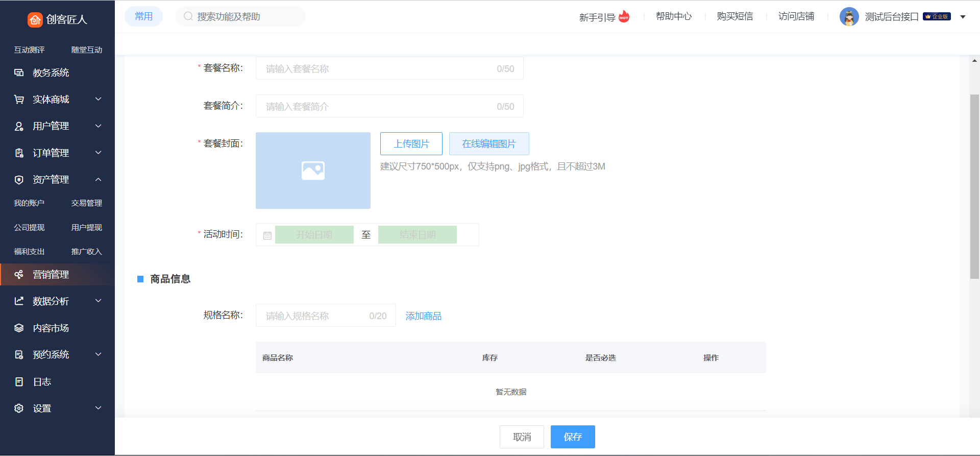Screen dimensions: 980x456
Task: Click the 添加商品 link
Action: click(x=423, y=316)
